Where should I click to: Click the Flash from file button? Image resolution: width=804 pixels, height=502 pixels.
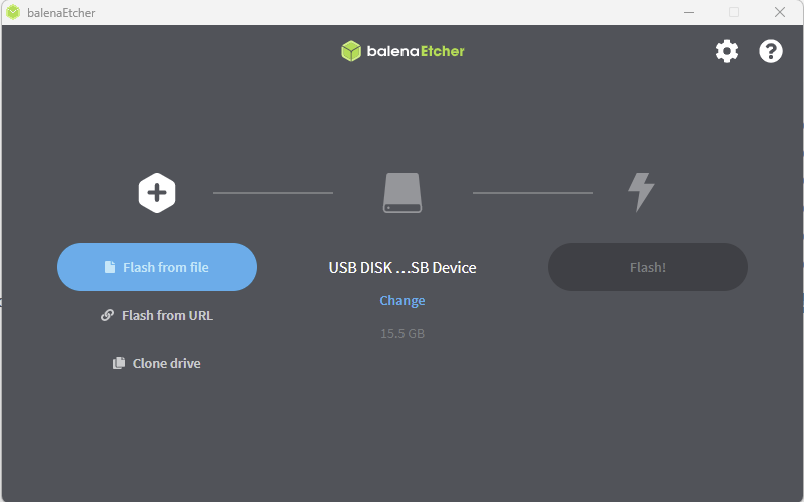tap(157, 267)
